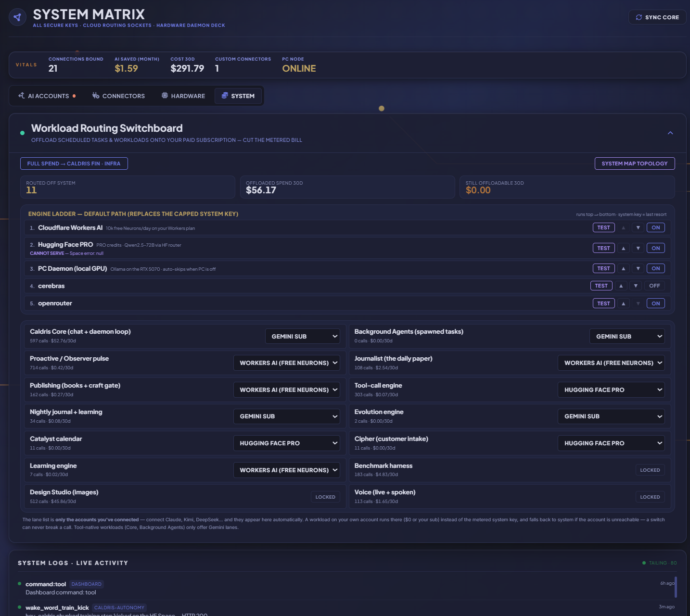Select the wake_word_train_kick log entry
This screenshot has width=690, height=616.
(57, 608)
